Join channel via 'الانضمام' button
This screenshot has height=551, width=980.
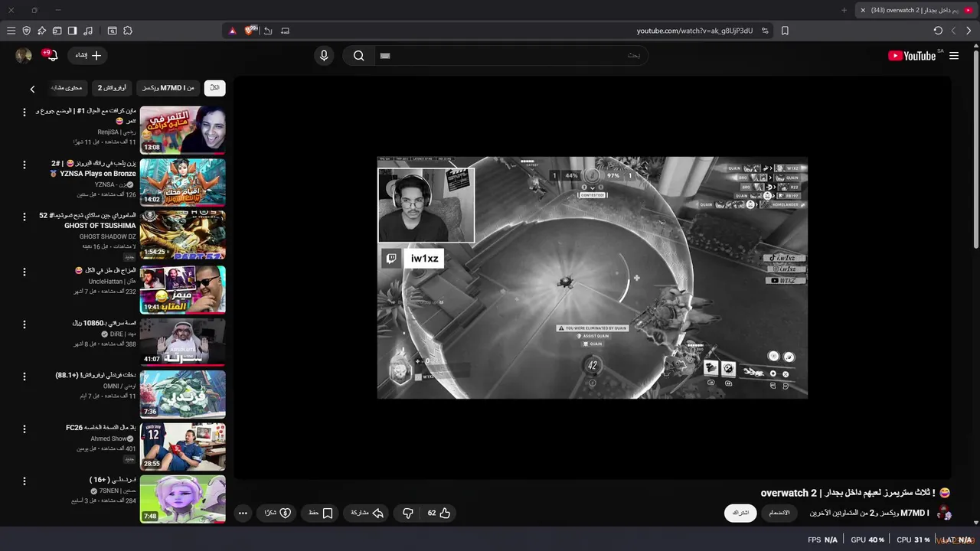[779, 513]
